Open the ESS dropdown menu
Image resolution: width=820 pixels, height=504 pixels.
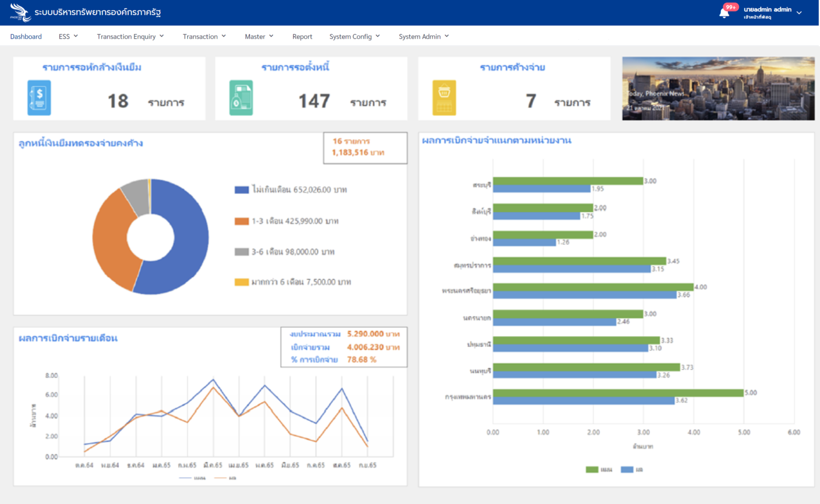68,36
